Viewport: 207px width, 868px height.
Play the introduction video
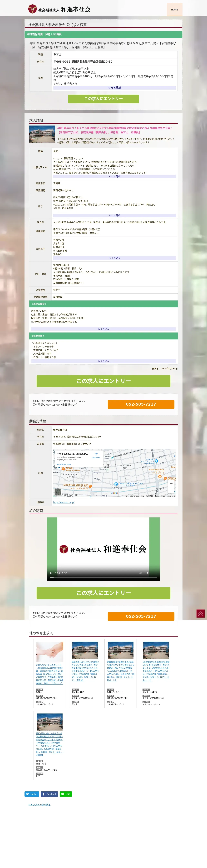[x=51, y=573]
